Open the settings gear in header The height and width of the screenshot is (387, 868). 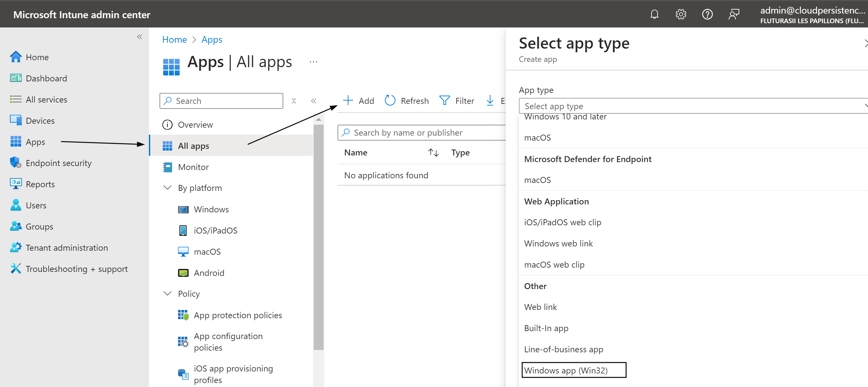tap(681, 14)
